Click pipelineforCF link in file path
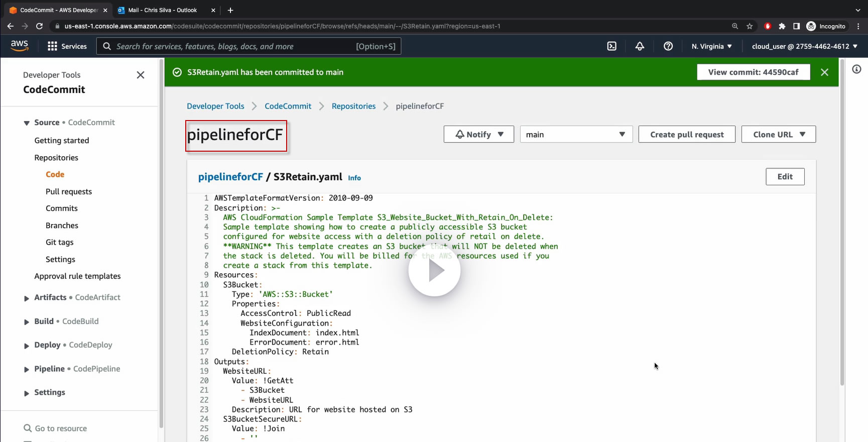Image resolution: width=868 pixels, height=442 pixels. click(230, 177)
